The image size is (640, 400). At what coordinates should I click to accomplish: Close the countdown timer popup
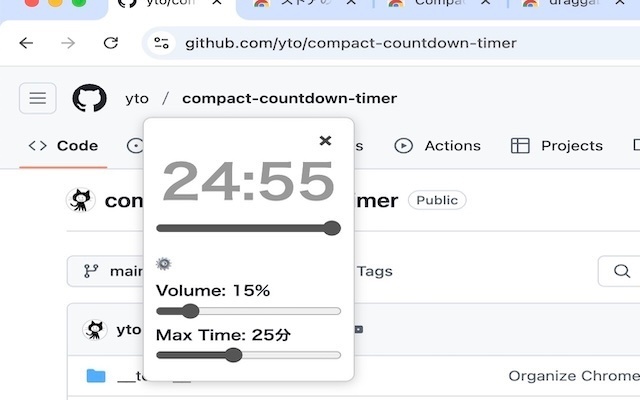(x=325, y=141)
